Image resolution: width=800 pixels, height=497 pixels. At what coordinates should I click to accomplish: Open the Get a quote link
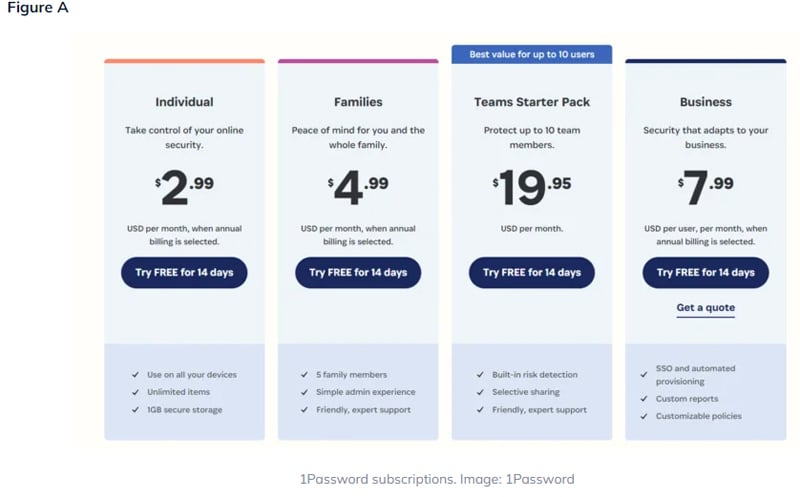click(x=705, y=307)
